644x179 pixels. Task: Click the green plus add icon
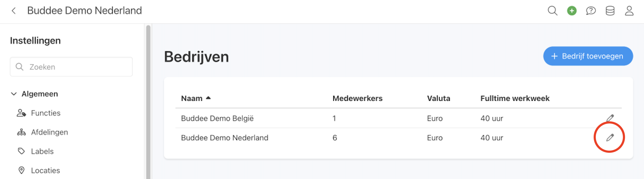tap(572, 11)
